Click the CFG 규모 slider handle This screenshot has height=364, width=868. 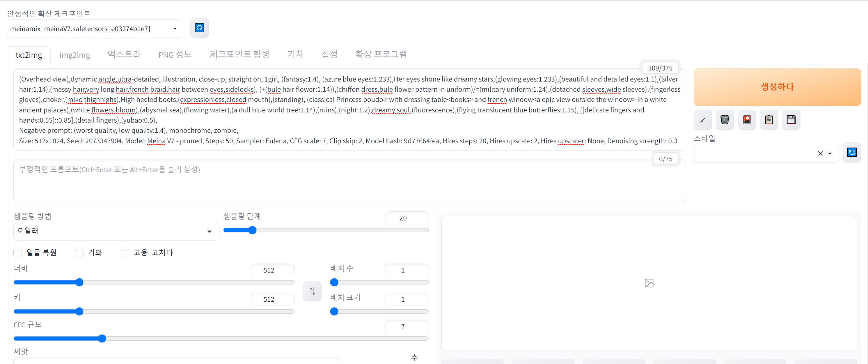(x=102, y=338)
